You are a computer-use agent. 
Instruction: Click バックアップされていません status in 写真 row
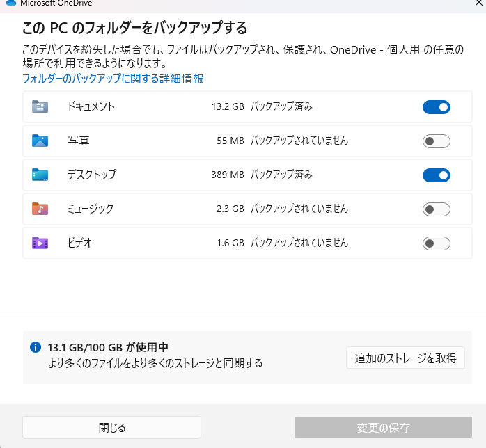tap(299, 141)
